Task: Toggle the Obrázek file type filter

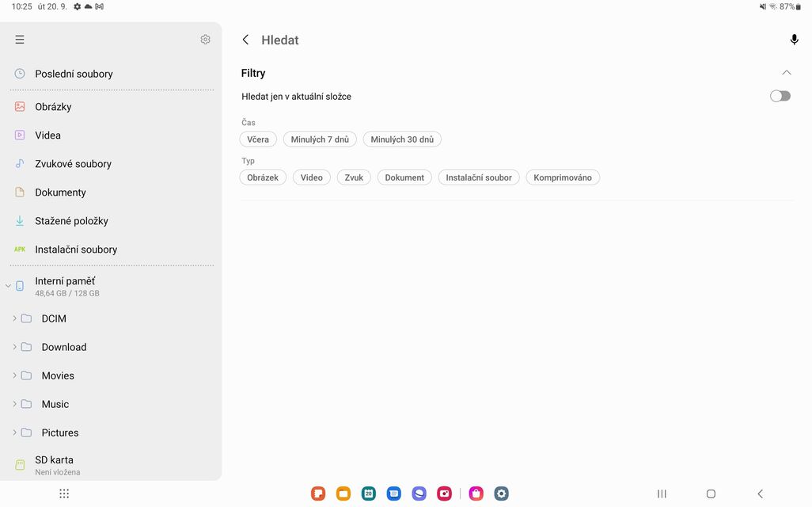Action: [263, 177]
